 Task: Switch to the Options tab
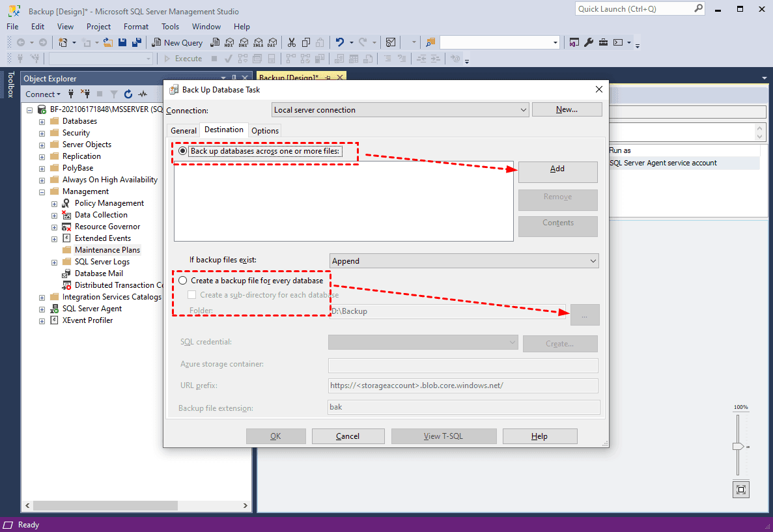pos(265,131)
